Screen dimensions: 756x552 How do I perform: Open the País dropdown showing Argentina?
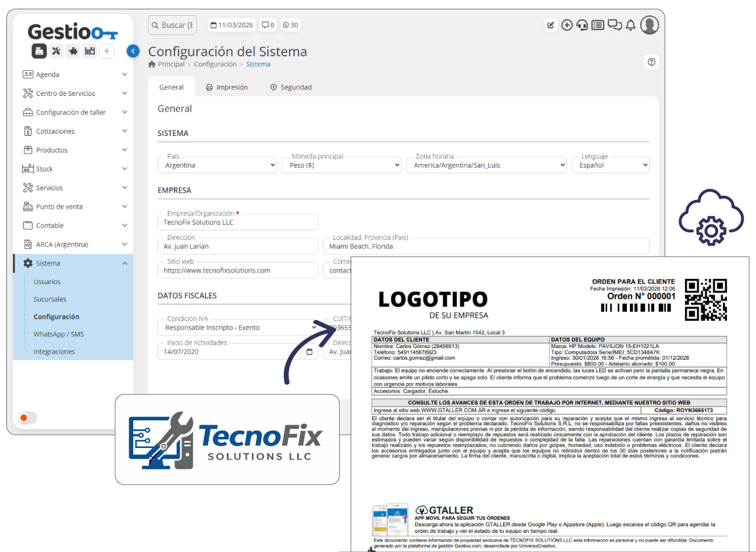pos(217,165)
